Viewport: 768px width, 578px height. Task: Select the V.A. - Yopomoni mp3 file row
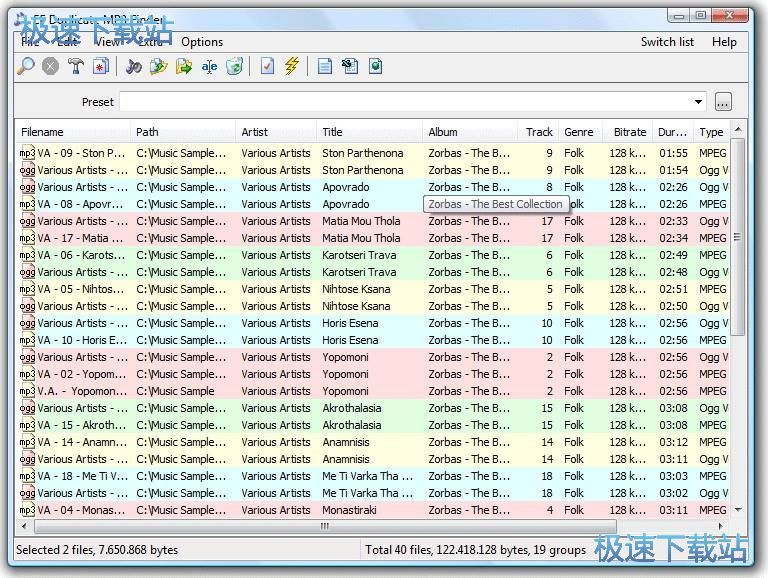tap(82, 391)
